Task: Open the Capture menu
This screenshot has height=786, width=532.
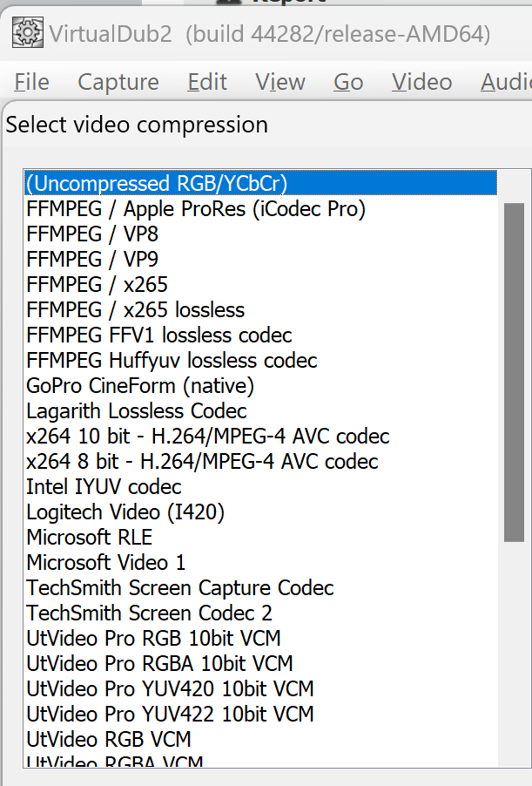Action: point(118,82)
